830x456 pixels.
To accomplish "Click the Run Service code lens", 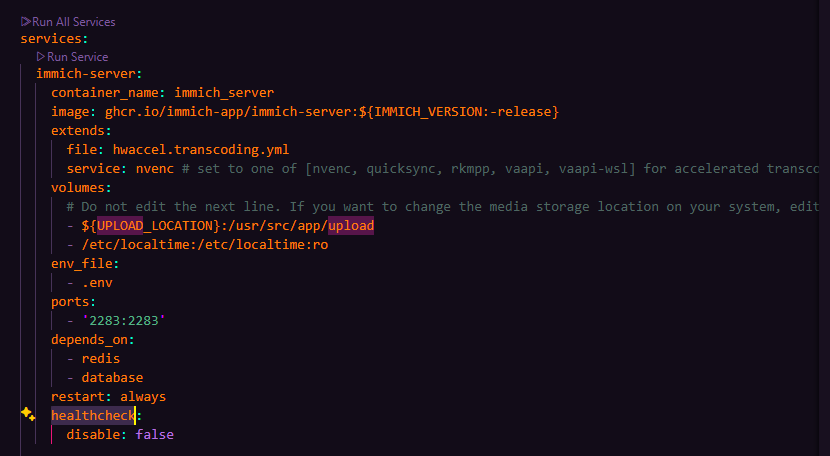I will pyautogui.click(x=73, y=57).
